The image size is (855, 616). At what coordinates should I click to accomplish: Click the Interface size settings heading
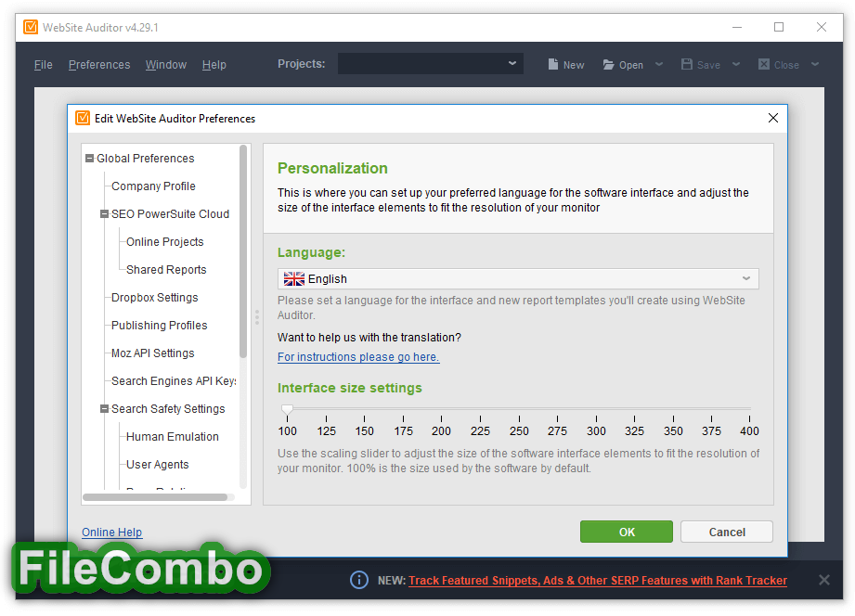pyautogui.click(x=350, y=388)
